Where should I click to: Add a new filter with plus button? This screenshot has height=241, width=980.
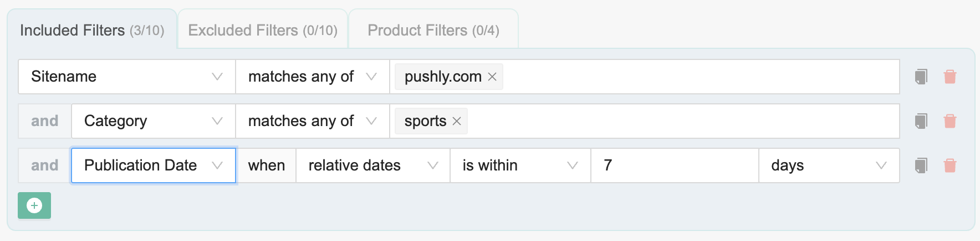point(34,205)
